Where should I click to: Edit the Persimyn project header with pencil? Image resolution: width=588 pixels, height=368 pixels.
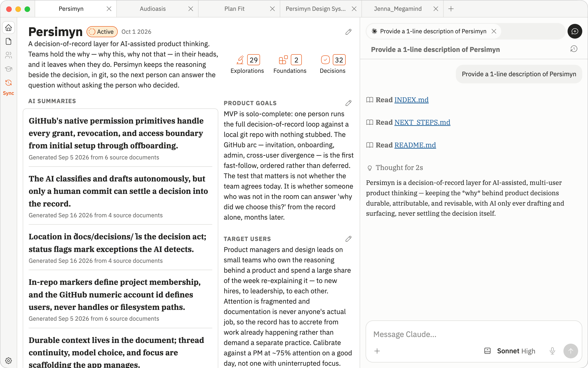348,32
